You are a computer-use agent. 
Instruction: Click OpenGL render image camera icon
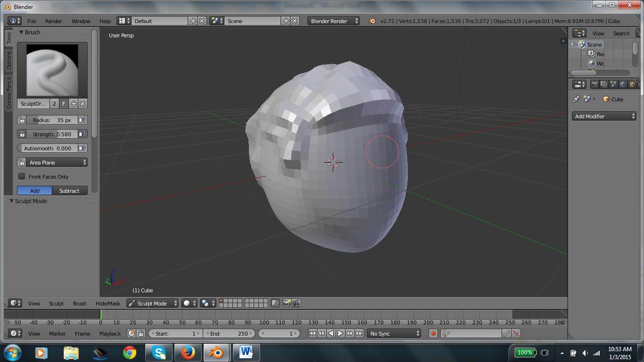tap(287, 303)
